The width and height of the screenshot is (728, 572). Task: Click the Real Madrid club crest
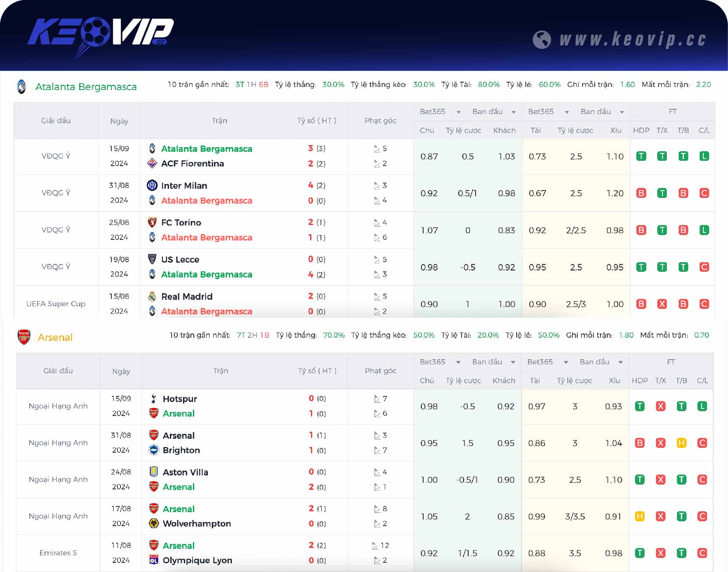pyautogui.click(x=152, y=296)
